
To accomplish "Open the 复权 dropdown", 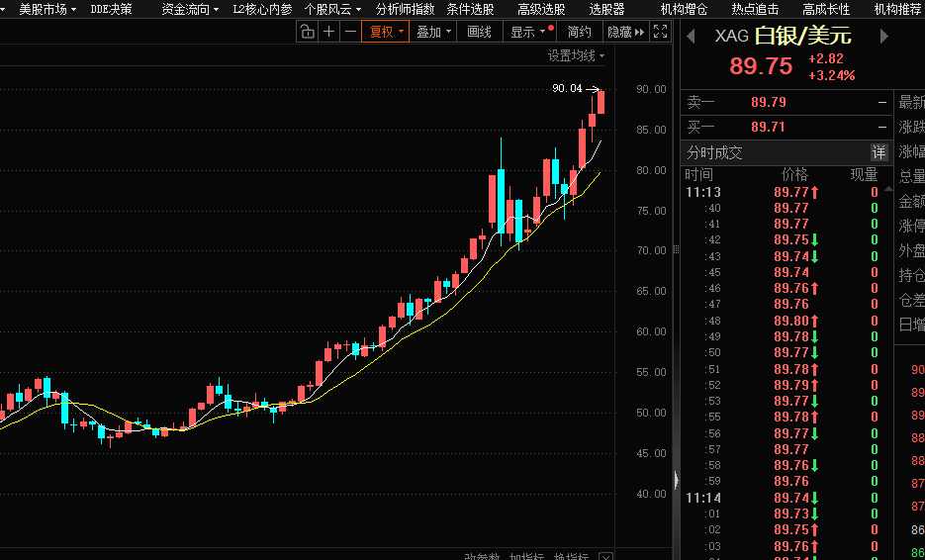I will [387, 32].
